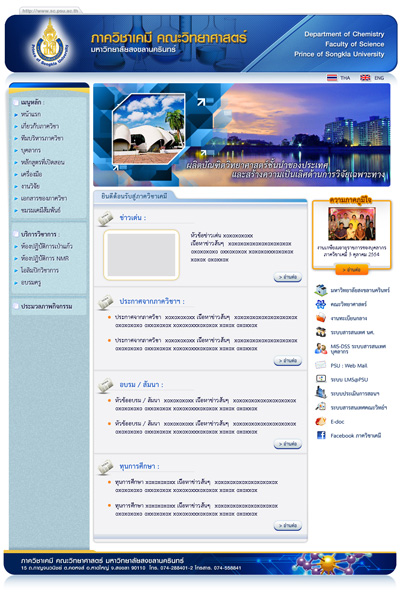Click read more button under featured news

tap(288, 277)
